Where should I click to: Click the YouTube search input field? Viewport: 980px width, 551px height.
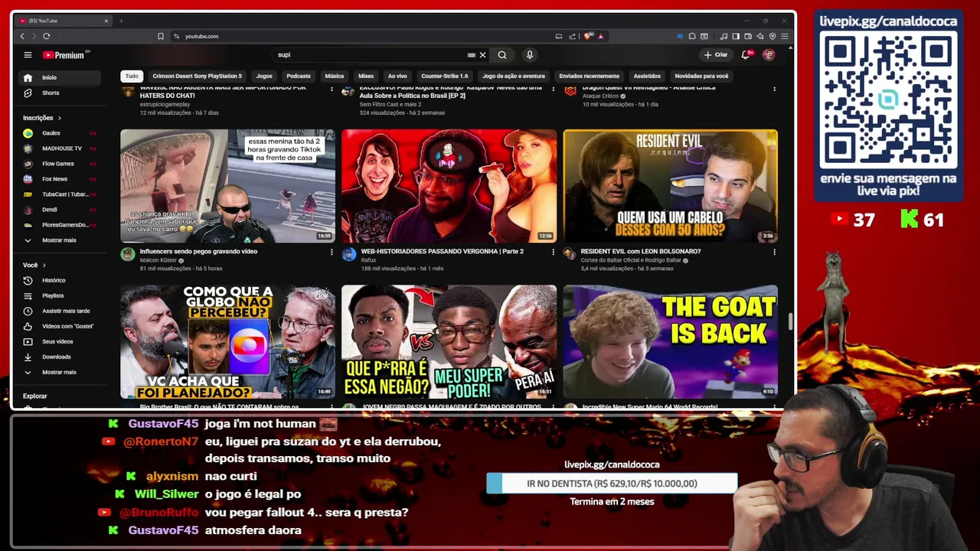pos(371,55)
